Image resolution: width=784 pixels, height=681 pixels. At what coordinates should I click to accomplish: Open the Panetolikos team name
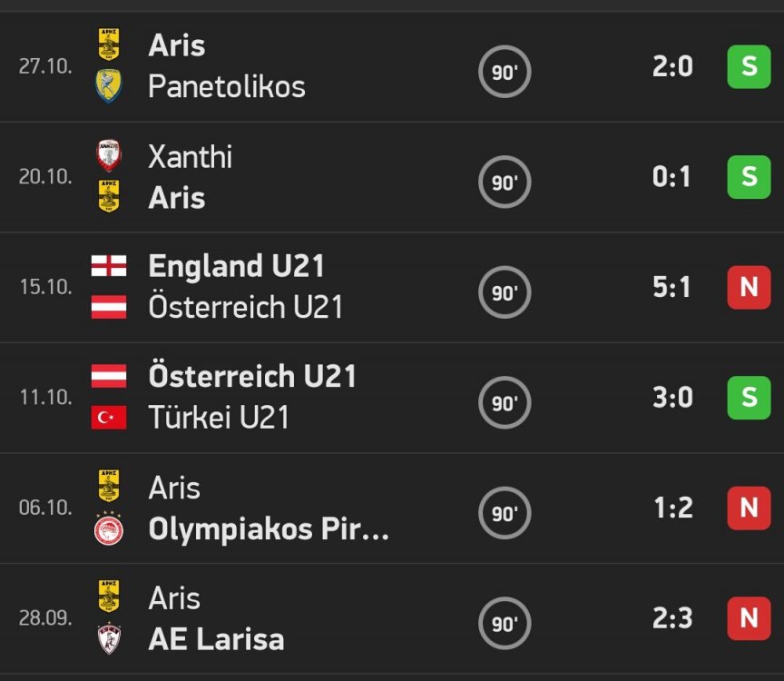(227, 86)
